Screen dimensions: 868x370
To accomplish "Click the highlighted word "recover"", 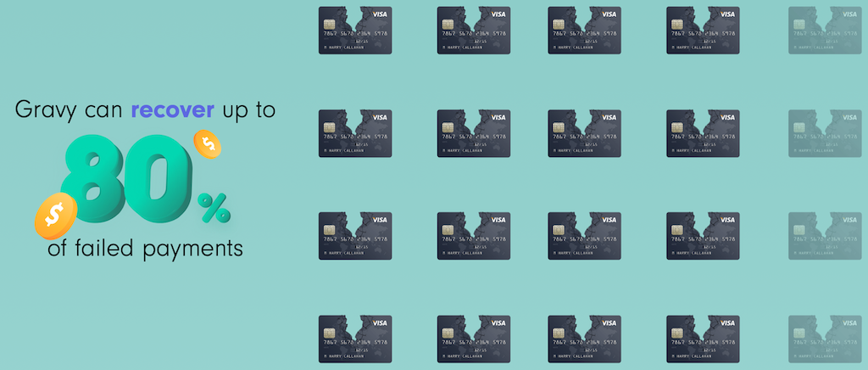I will pyautogui.click(x=172, y=110).
